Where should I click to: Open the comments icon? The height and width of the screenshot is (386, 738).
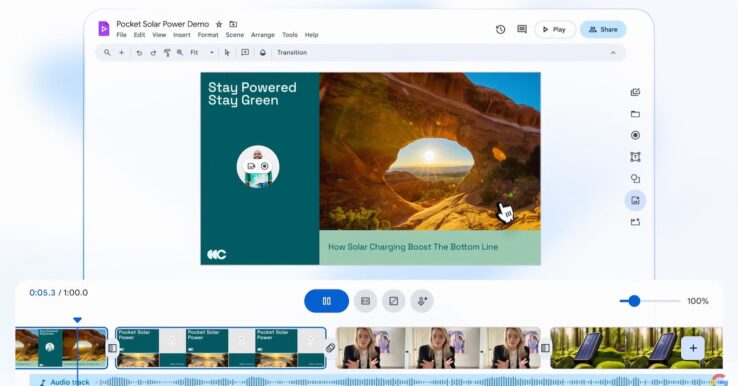522,29
